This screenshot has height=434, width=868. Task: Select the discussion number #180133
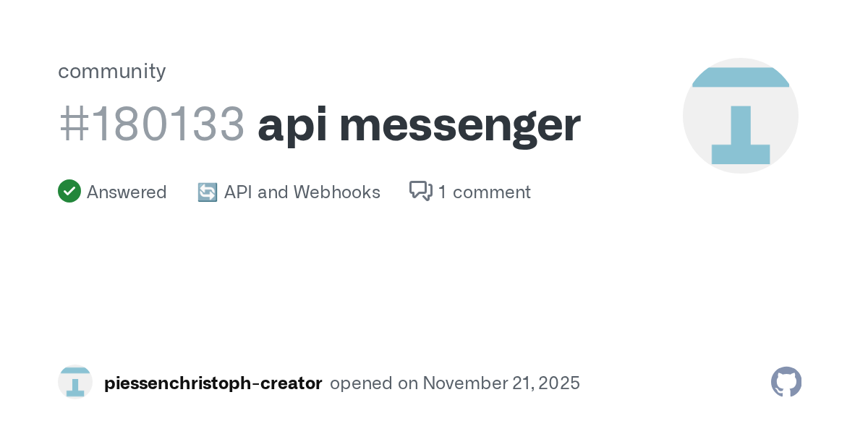click(151, 124)
